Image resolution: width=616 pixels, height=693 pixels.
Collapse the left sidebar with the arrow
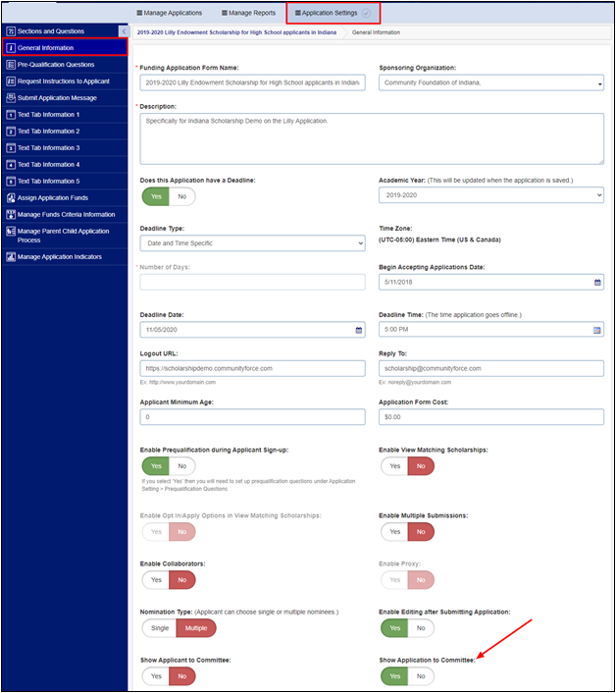click(124, 32)
